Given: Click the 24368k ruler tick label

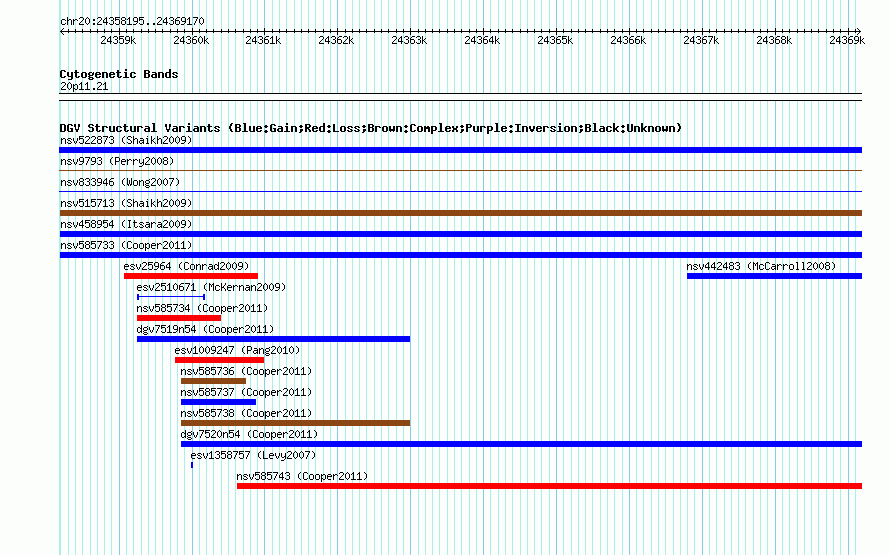Looking at the screenshot, I should 774,40.
